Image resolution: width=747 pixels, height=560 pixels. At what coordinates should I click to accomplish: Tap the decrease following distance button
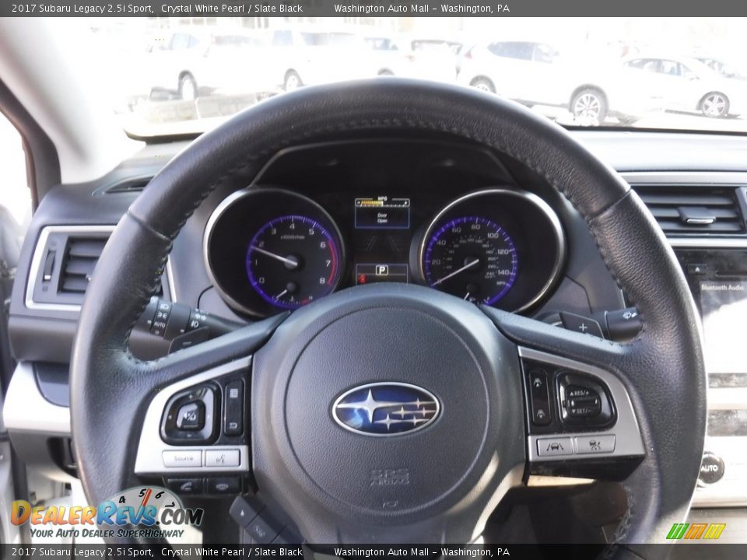tap(540, 413)
